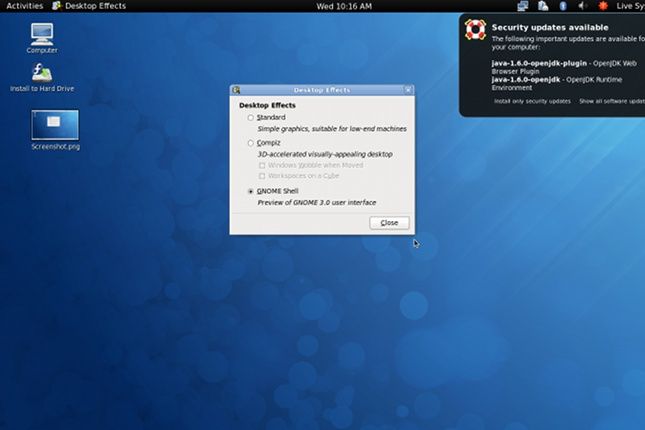Click the red software update alert icon
The height and width of the screenshot is (430, 645).
pos(602,6)
